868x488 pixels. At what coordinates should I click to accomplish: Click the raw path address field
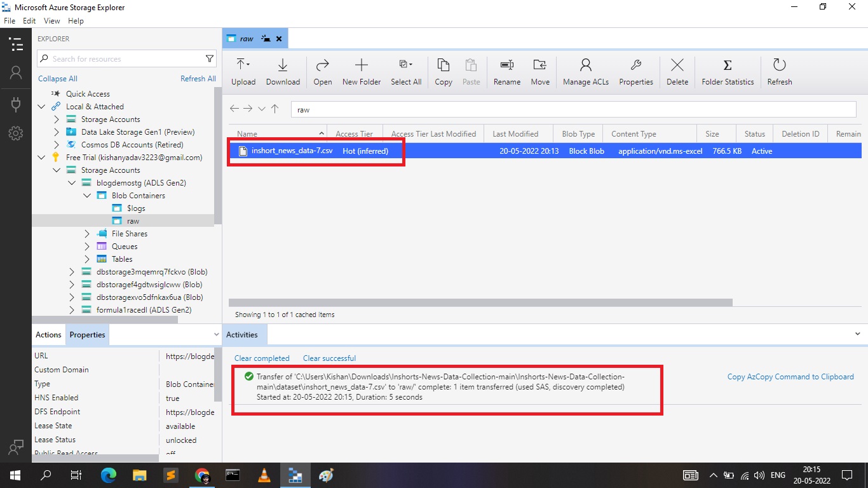pos(574,109)
